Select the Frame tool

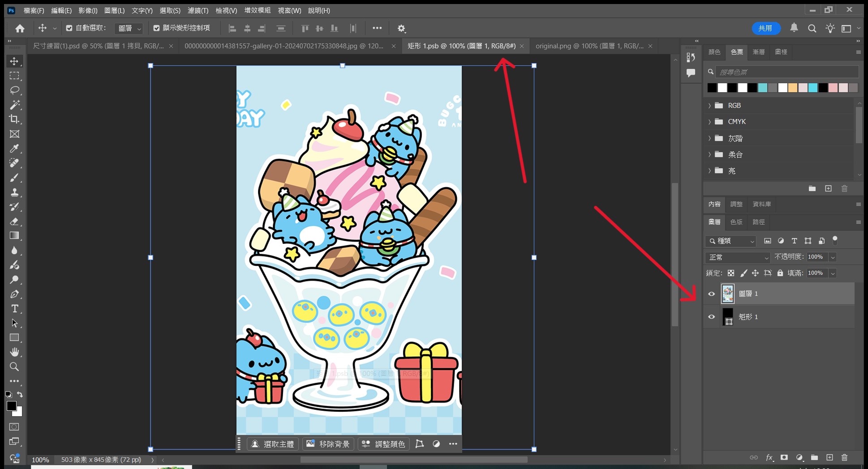coord(14,134)
